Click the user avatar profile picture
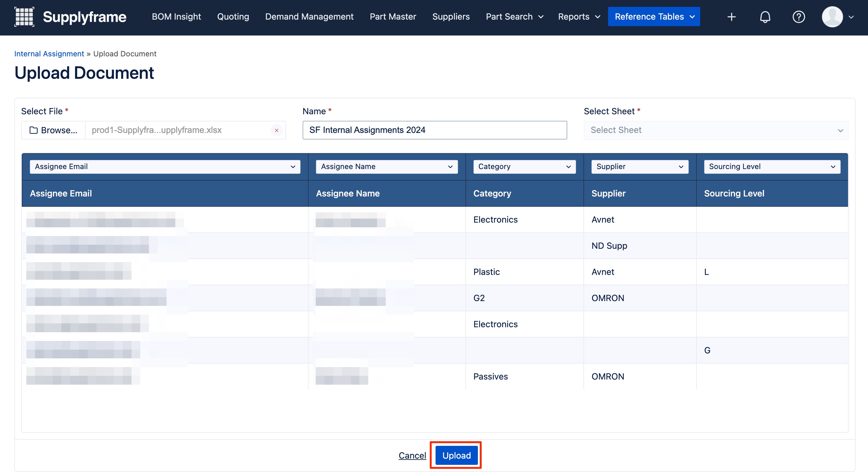The width and height of the screenshot is (868, 472). (x=832, y=17)
